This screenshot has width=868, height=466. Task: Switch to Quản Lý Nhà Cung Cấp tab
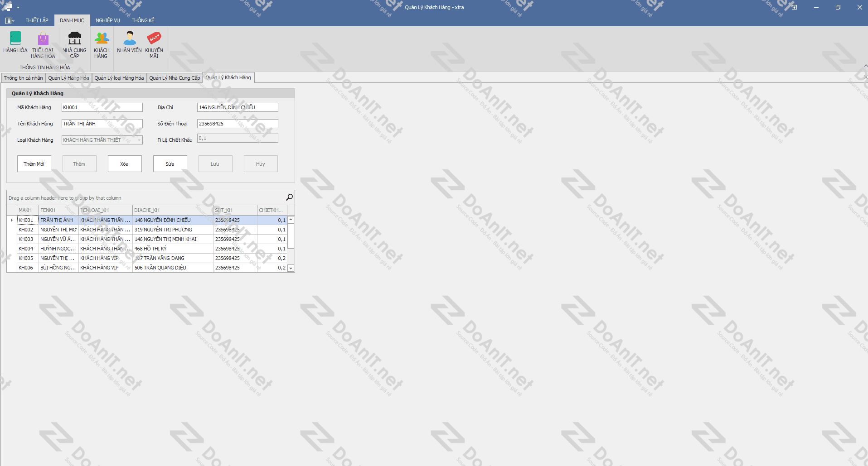click(x=175, y=78)
